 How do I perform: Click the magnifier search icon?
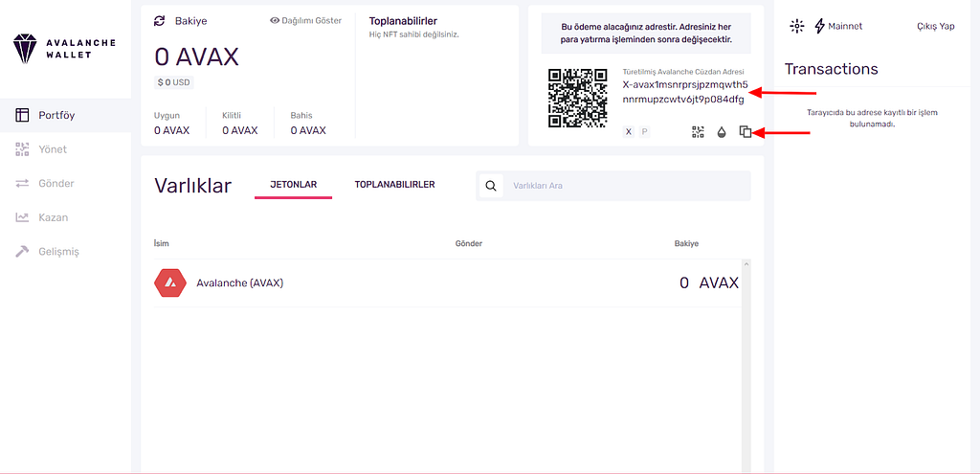click(491, 186)
